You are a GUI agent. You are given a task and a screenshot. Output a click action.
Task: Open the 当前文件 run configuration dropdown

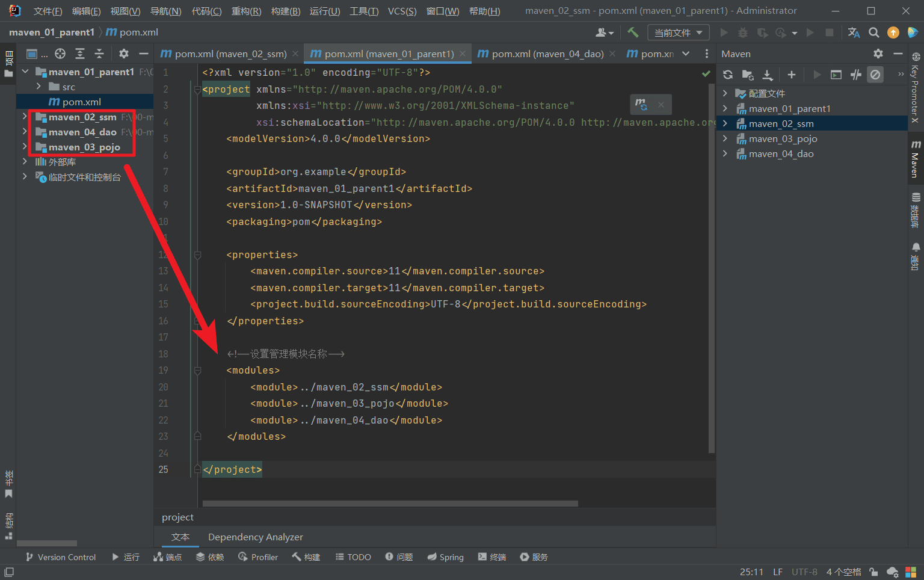[x=678, y=32]
